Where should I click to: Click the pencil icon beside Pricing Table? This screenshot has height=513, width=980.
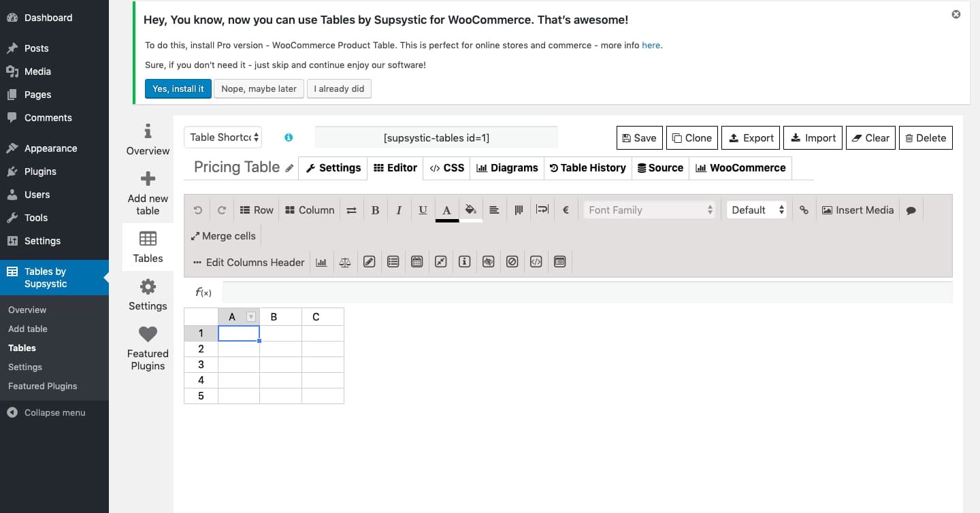[x=289, y=168]
